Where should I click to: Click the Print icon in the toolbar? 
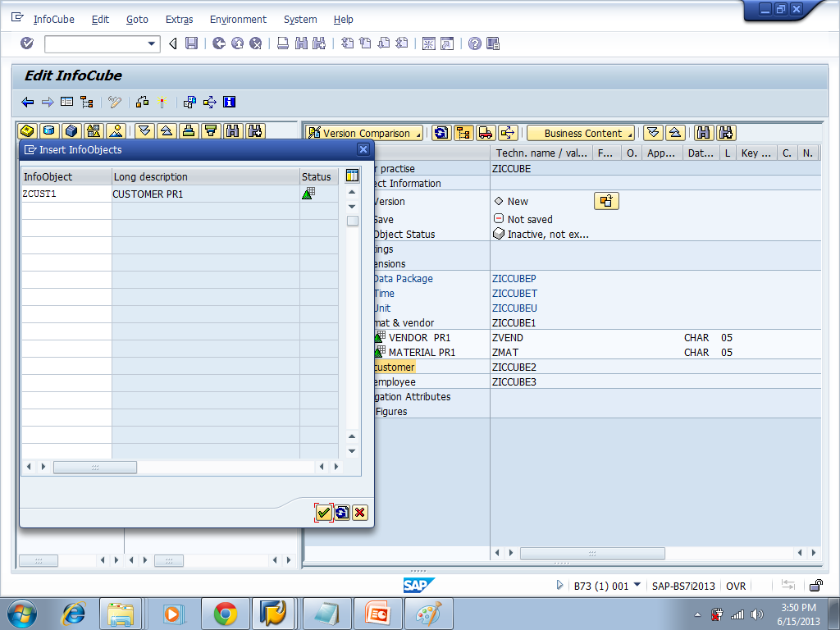282,43
